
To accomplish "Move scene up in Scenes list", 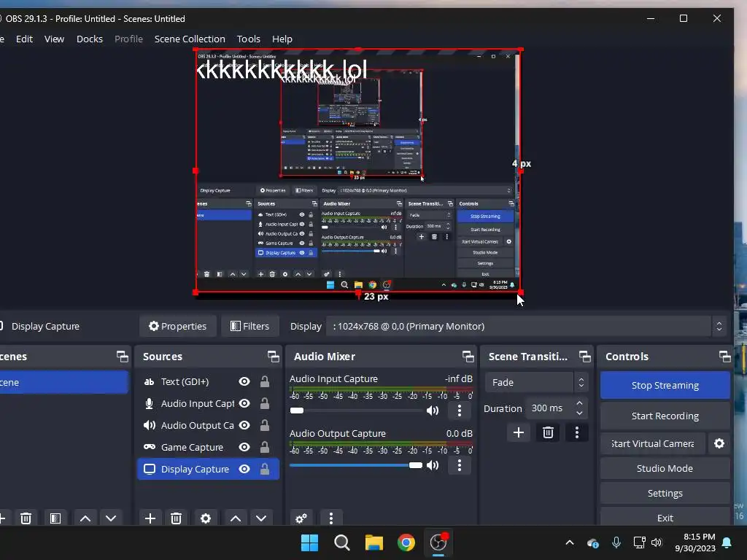I will (x=85, y=518).
